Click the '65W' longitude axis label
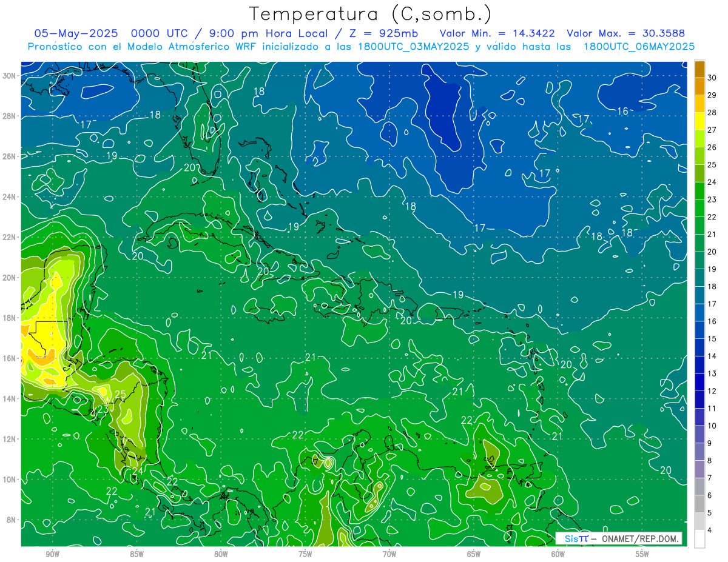Image resolution: width=728 pixels, height=562 pixels. pos(474,554)
